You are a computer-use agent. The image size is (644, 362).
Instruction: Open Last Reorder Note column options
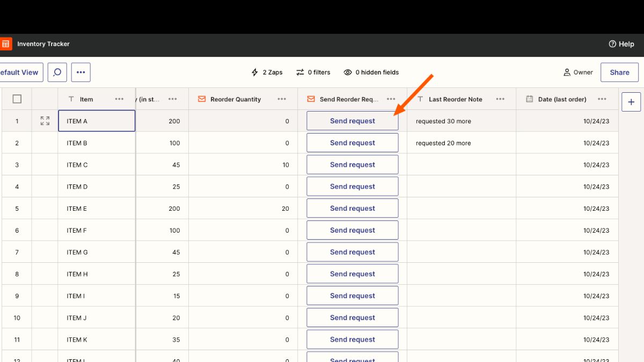[x=500, y=99]
